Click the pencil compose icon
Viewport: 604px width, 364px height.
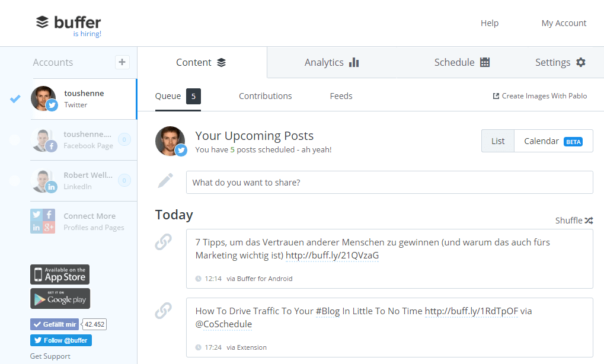click(x=165, y=181)
